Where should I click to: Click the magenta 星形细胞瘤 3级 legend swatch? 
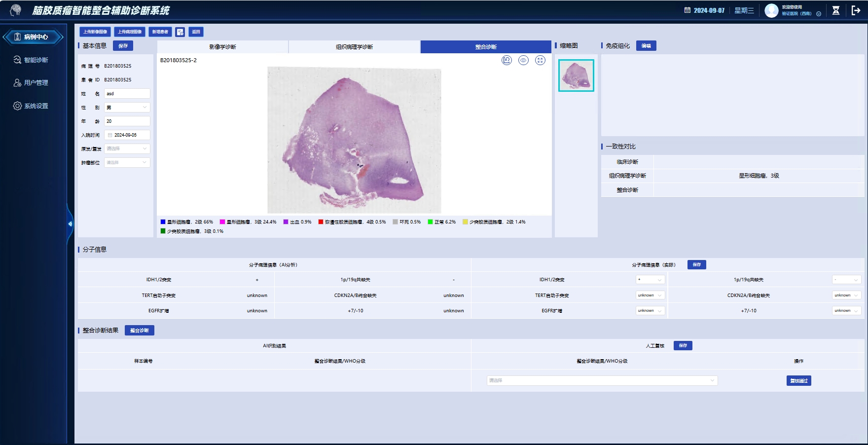click(222, 222)
